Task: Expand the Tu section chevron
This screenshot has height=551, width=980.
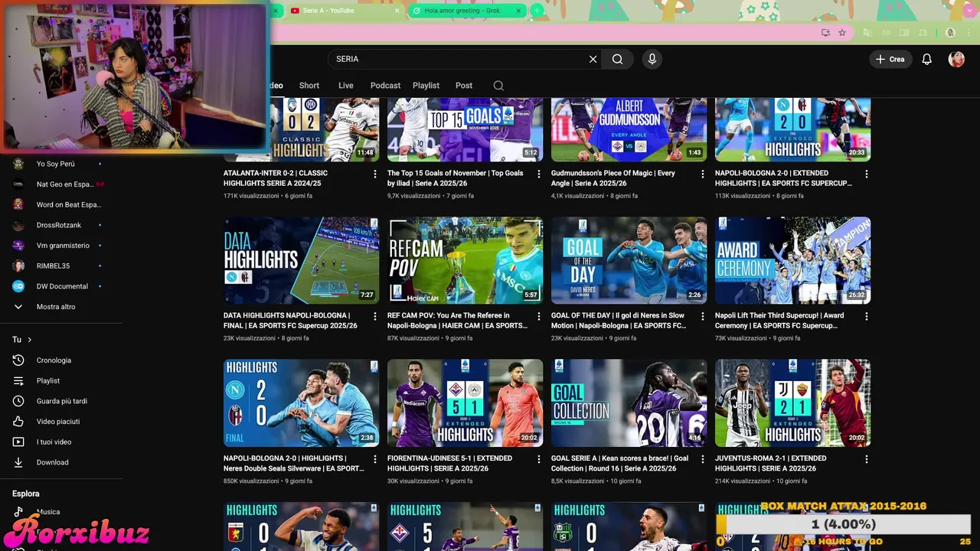Action: (x=30, y=340)
